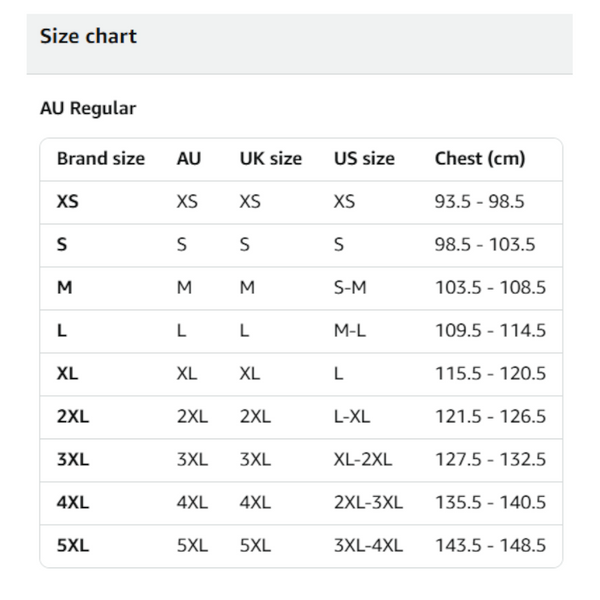Viewport: 600px width, 600px height.
Task: Click chest range 93.5 - 98.5
Action: point(480,202)
